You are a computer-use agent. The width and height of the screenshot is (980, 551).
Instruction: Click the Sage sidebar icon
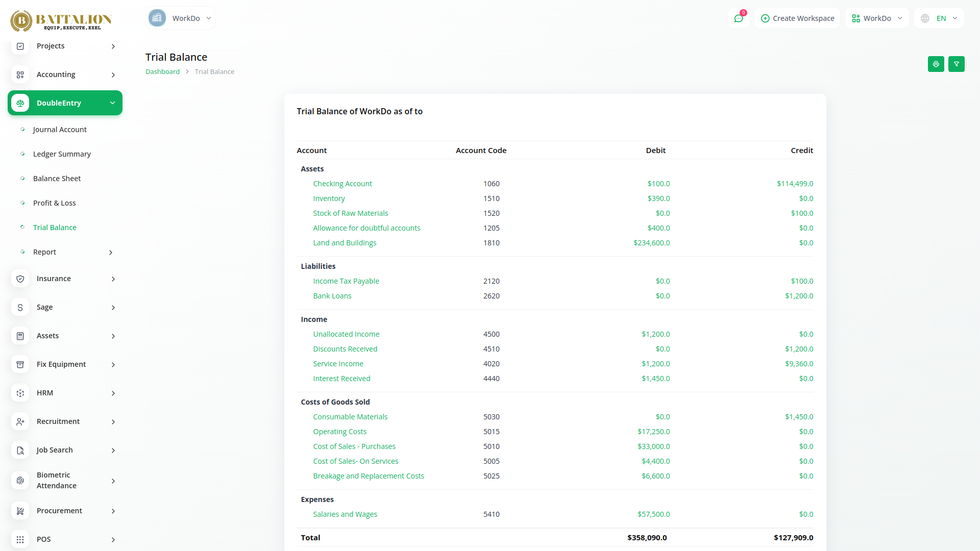[x=20, y=307]
